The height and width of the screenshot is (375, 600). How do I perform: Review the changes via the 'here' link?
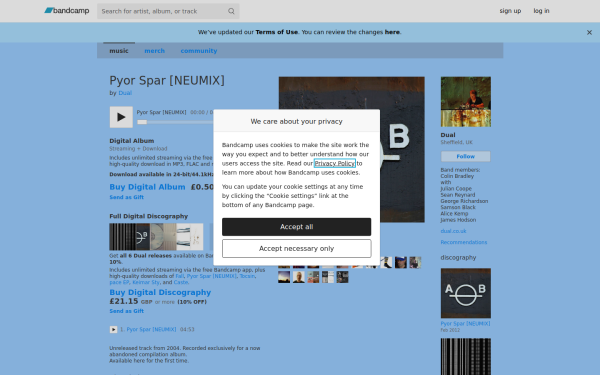(392, 32)
